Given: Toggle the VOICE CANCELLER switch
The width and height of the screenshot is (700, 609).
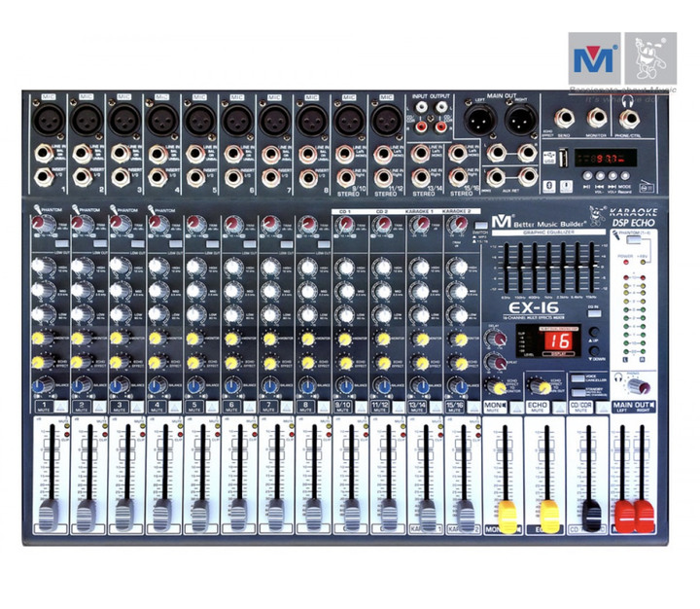Looking at the screenshot, I should [x=578, y=378].
